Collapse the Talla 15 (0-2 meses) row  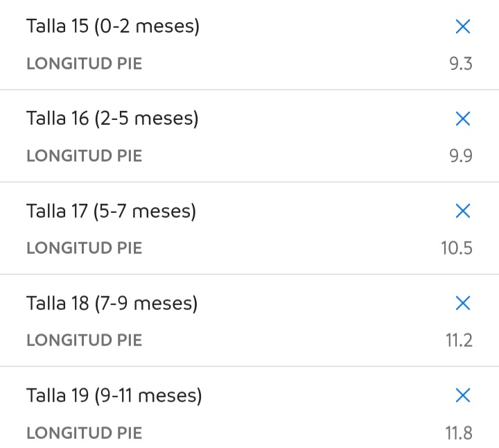click(x=463, y=27)
